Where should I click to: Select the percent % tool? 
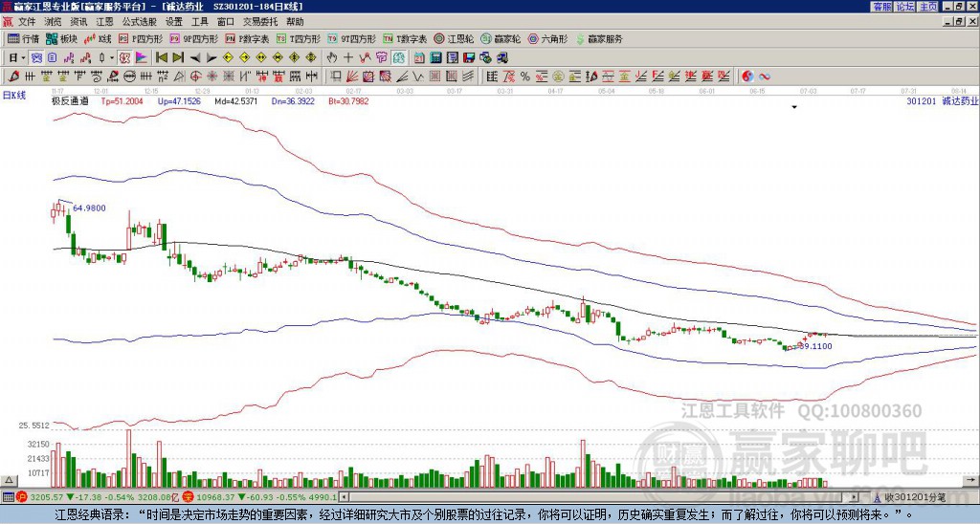(x=525, y=76)
